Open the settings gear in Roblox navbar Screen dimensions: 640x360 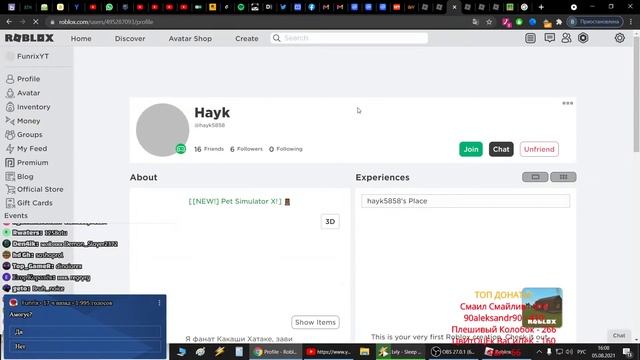[x=620, y=38]
